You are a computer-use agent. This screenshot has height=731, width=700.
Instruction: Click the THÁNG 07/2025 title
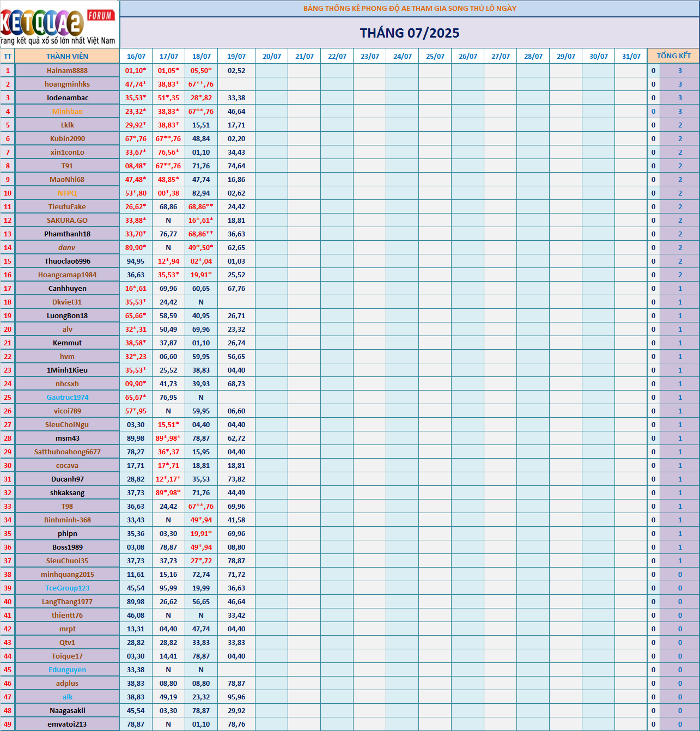[x=410, y=33]
